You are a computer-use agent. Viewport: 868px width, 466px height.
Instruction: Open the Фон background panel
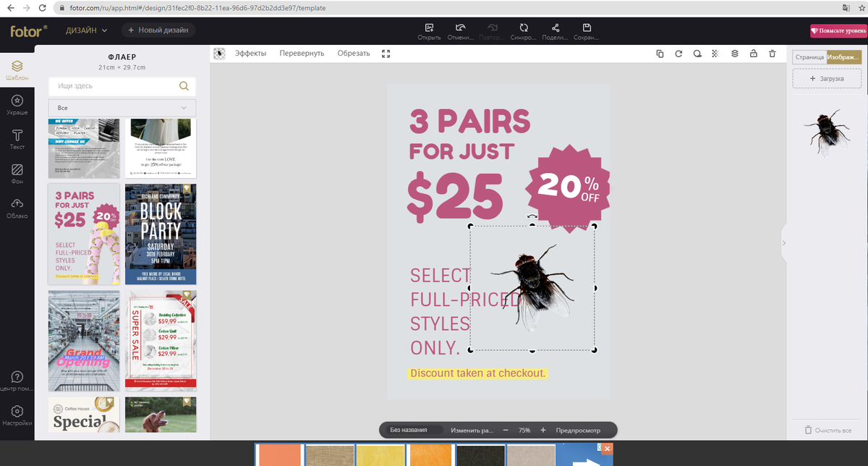coord(17,174)
